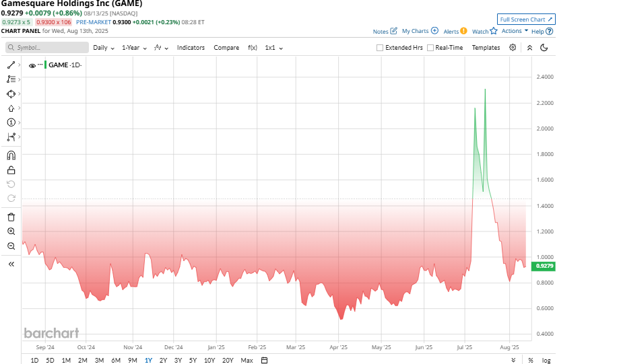Open the Notes editor
This screenshot has width=619, height=364.
385,31
